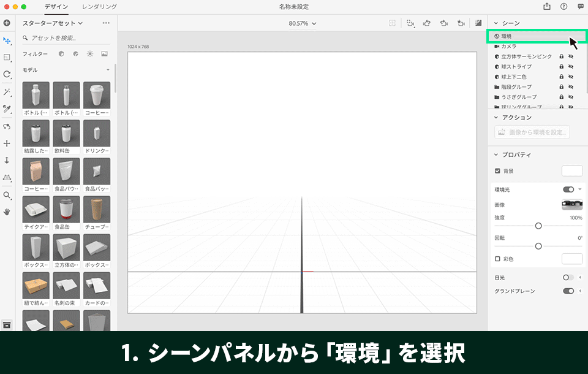
Task: Collapse the モデル section in starter assets
Action: 108,69
